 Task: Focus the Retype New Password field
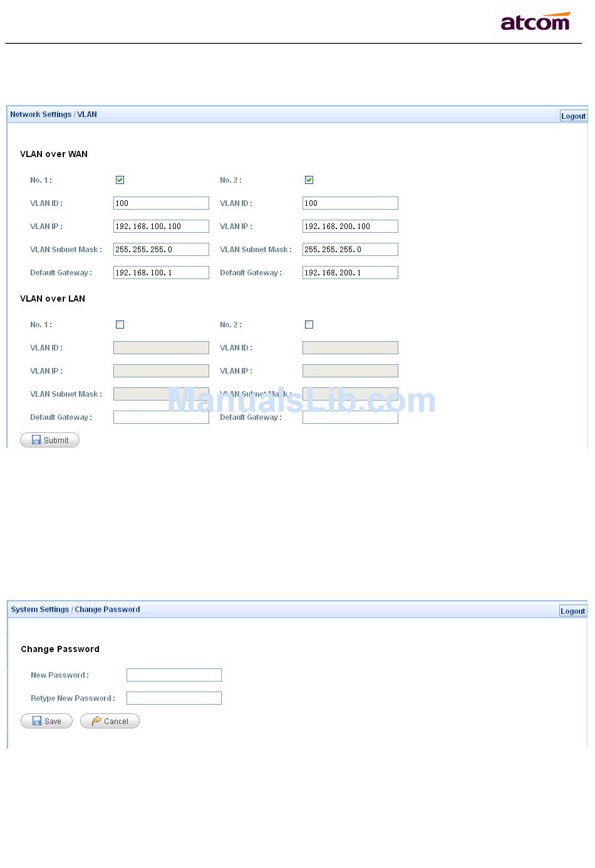[174, 698]
